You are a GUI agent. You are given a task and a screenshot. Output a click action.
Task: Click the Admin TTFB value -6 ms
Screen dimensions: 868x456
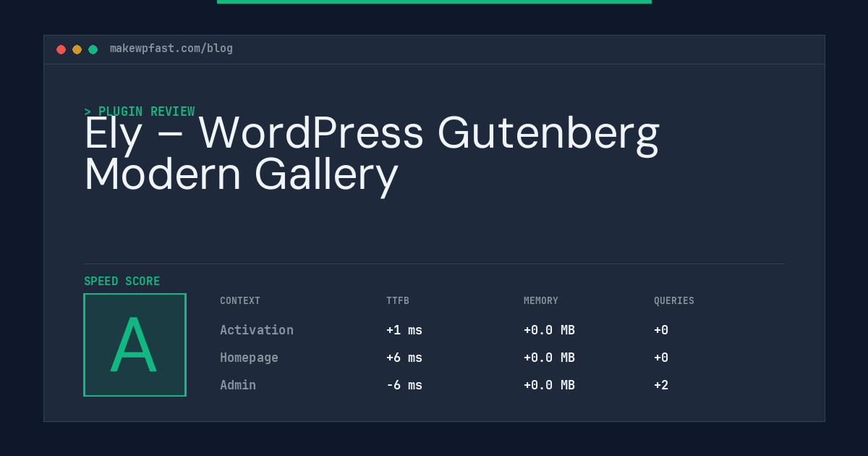point(404,385)
